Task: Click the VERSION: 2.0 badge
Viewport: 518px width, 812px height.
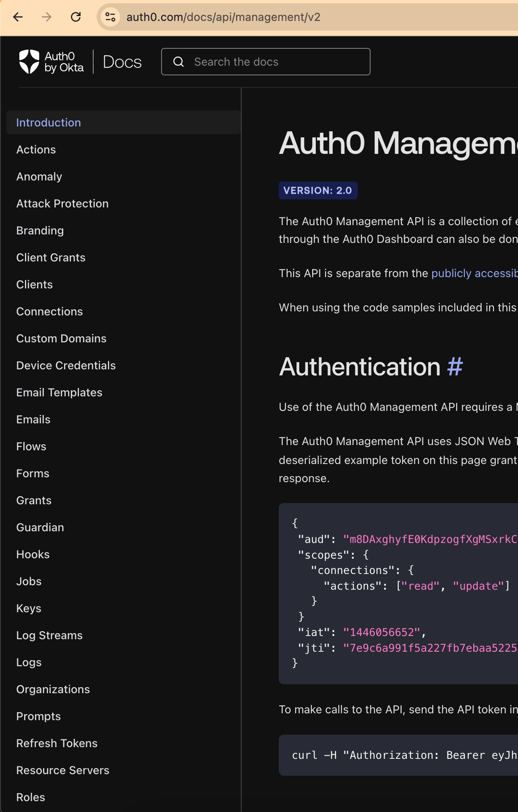Action: 318,191
